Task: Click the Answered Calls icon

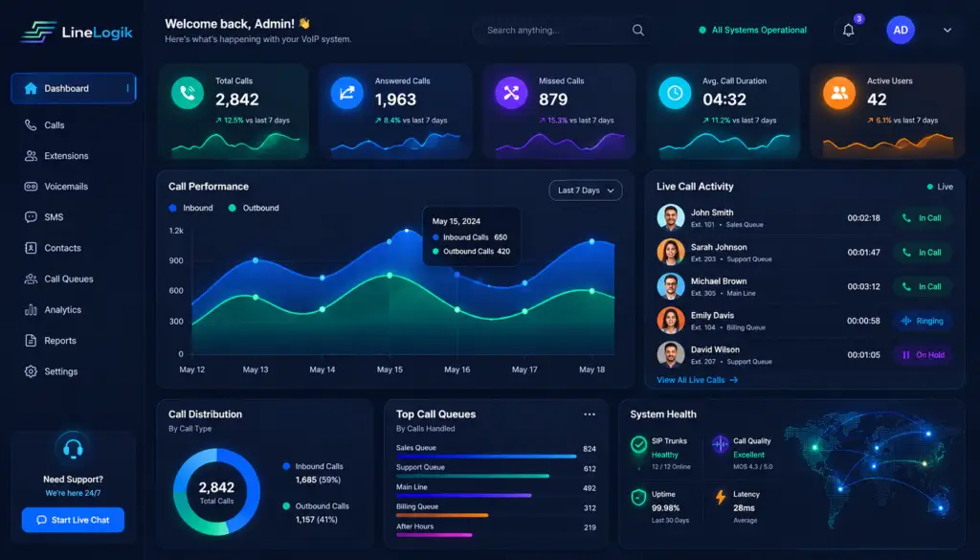Action: pyautogui.click(x=346, y=93)
